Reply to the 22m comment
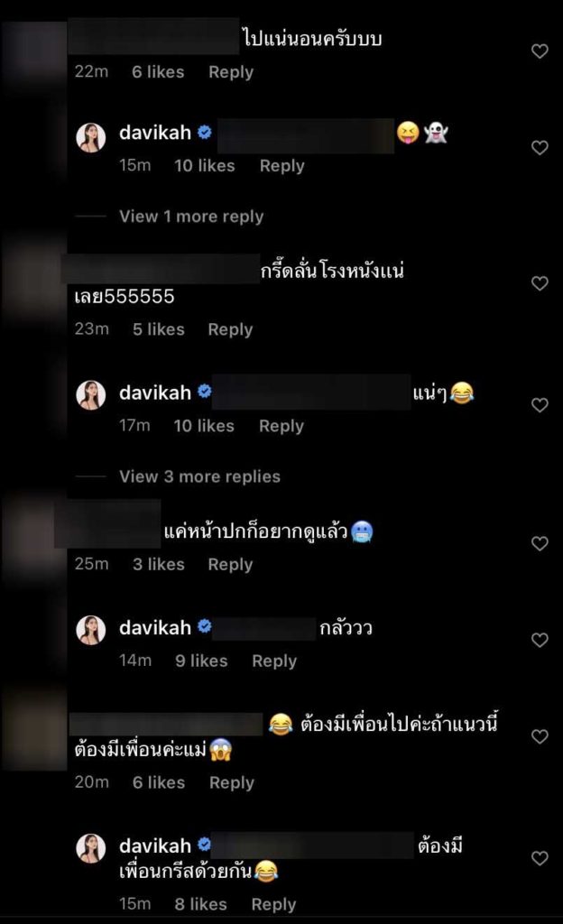This screenshot has height=924, width=563. [x=231, y=72]
